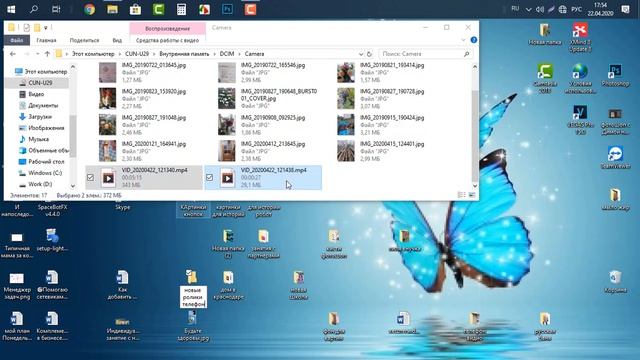The image size is (640, 360).
Task: Show hidden system tray icons
Action: [529, 9]
